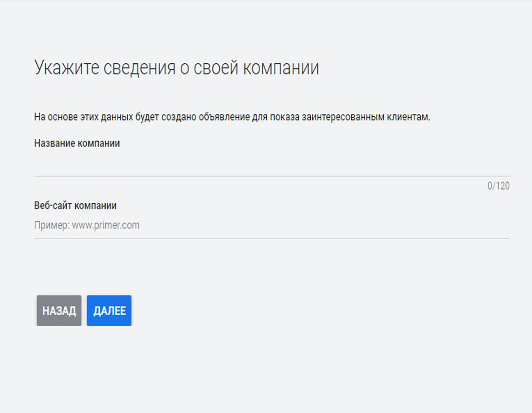Click the ДАЛЕЕ button to continue

click(109, 310)
